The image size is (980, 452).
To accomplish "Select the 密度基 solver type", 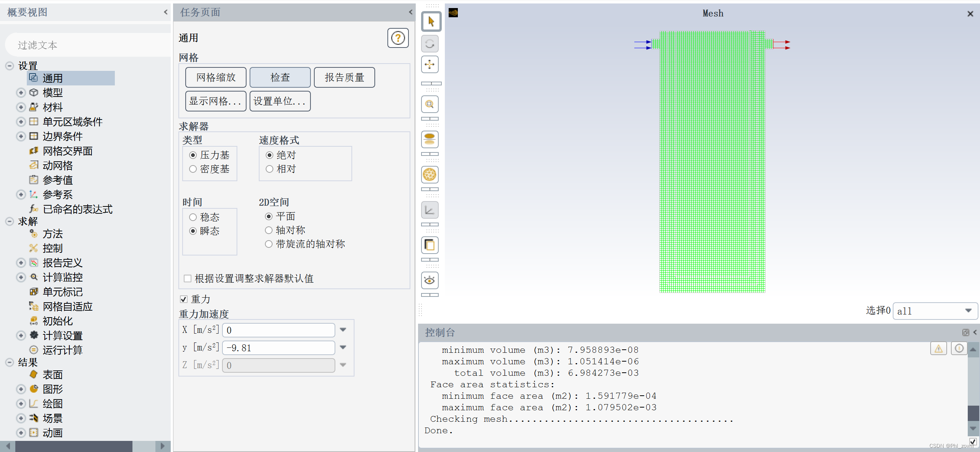I will 193,169.
